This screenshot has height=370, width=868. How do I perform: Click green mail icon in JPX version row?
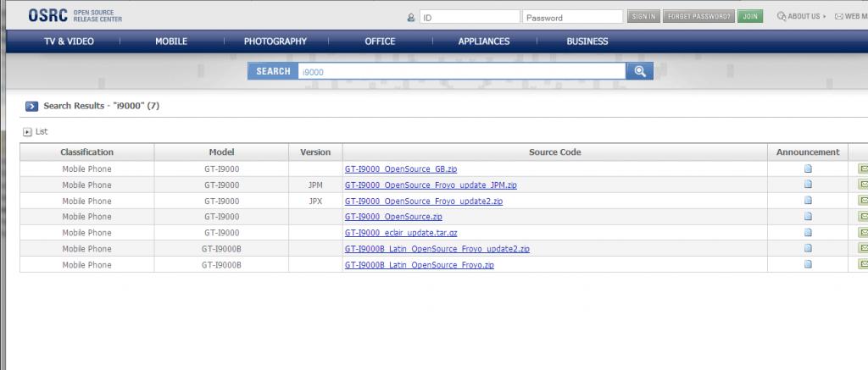tap(862, 201)
